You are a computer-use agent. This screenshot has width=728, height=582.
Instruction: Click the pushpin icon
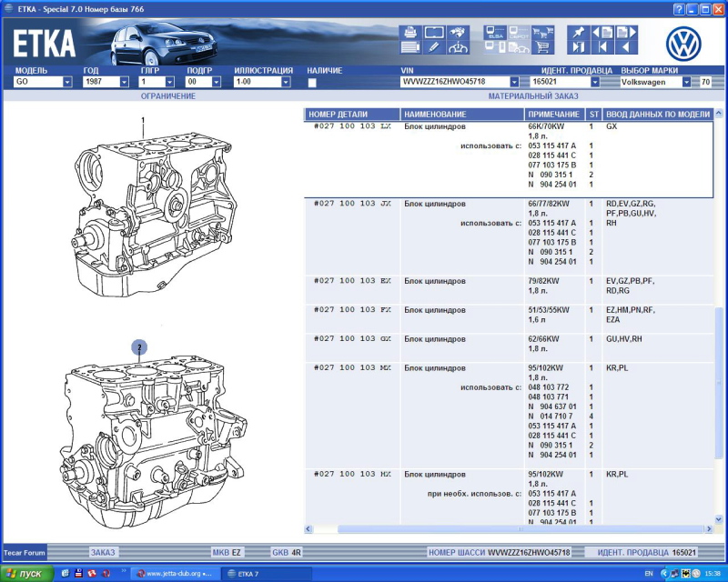tap(579, 32)
